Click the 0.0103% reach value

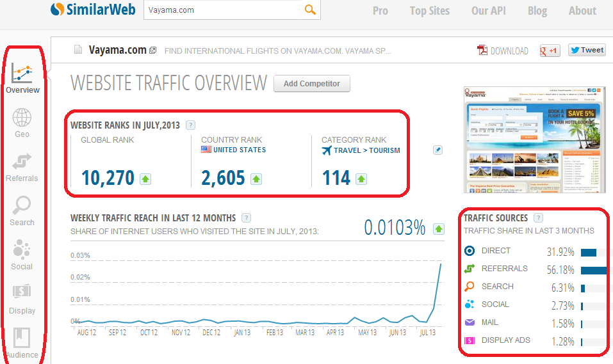point(395,228)
